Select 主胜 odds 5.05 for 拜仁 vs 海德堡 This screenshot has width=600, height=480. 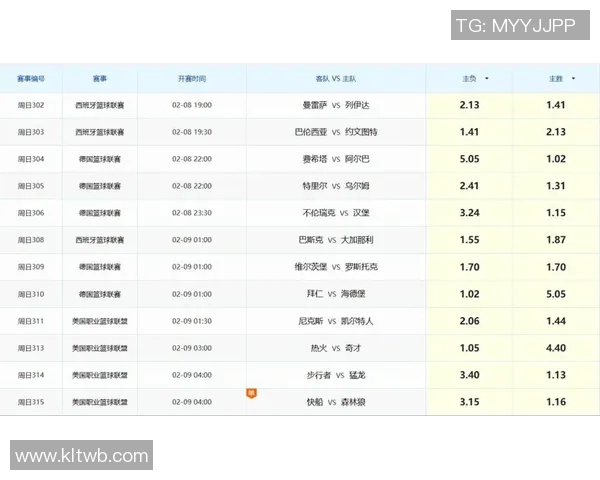tap(556, 294)
